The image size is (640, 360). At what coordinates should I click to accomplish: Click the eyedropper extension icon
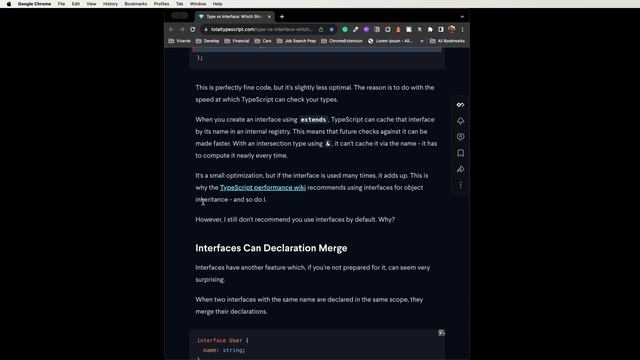tap(356, 29)
